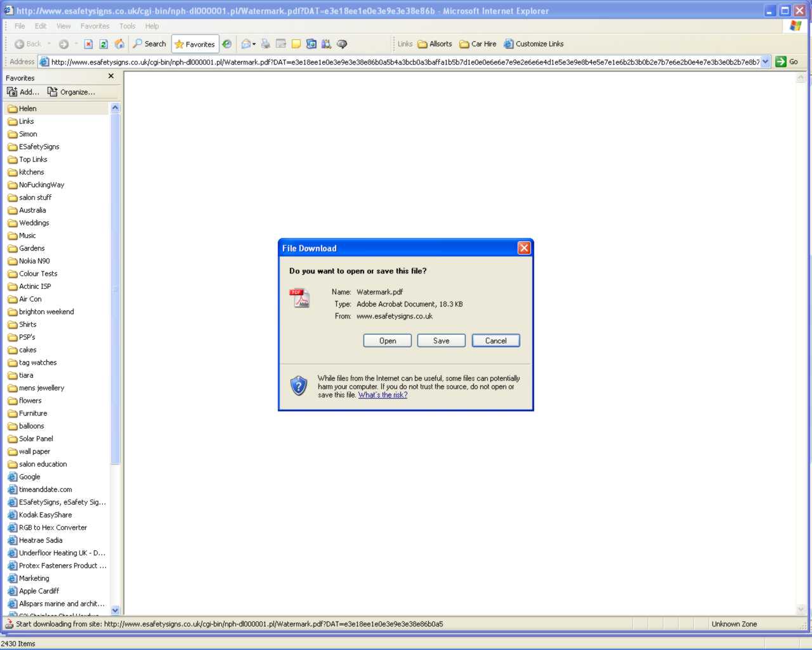This screenshot has height=650, width=812.
Task: Click the Print icon in toolbar
Action: [x=265, y=44]
